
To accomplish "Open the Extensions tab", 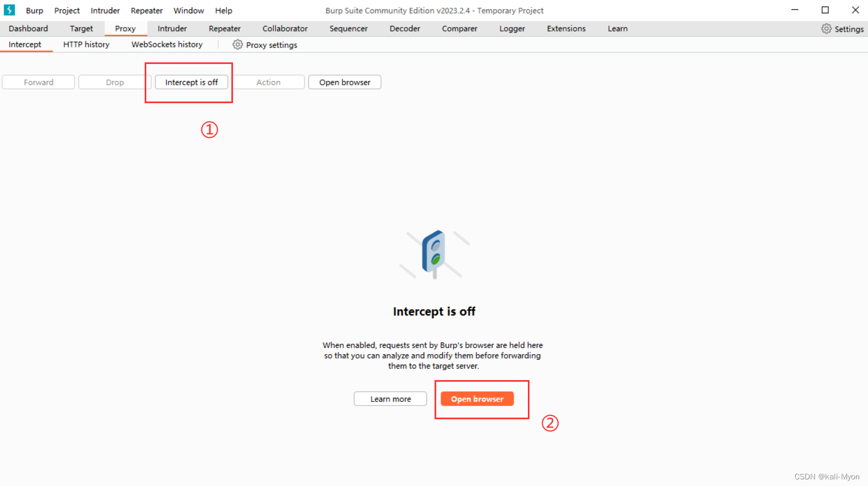I will tap(566, 29).
